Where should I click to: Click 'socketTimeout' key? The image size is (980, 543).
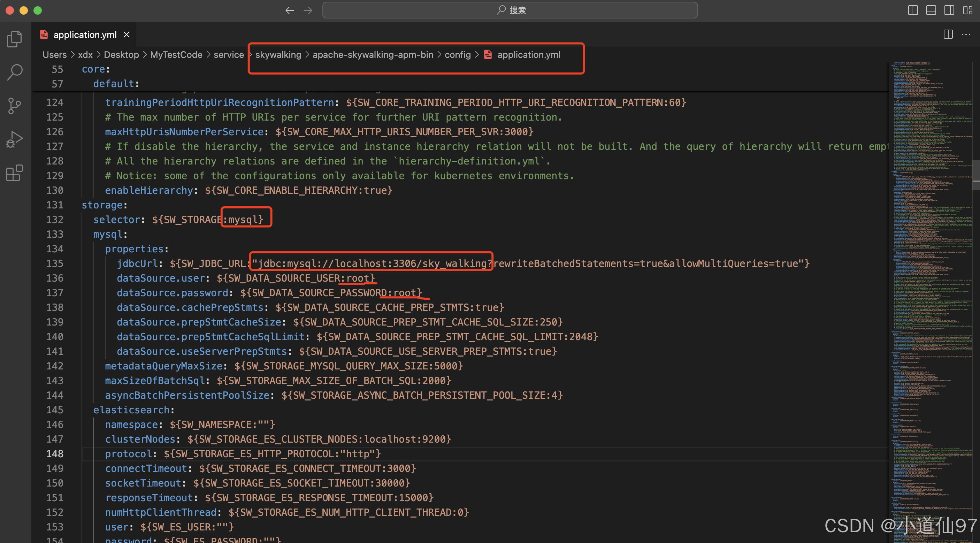(143, 483)
